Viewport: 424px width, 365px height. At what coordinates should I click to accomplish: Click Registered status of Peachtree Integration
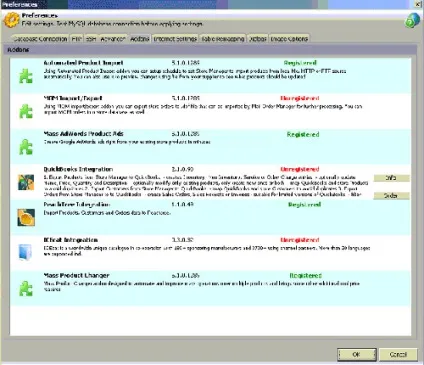(x=304, y=204)
